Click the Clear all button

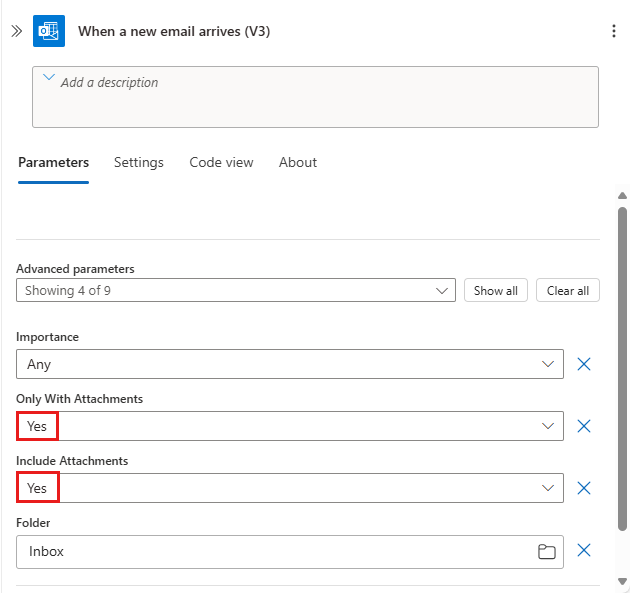coord(568,291)
